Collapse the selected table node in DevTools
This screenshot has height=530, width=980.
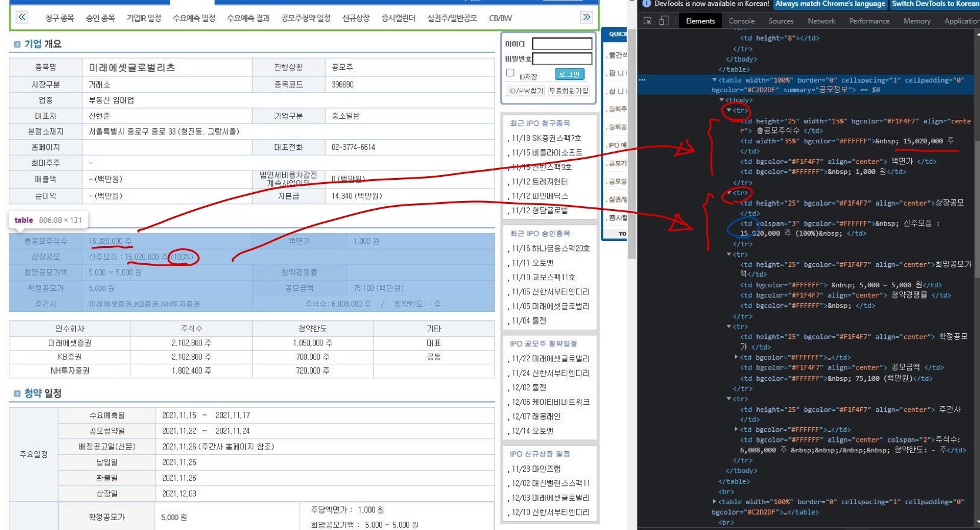(714, 80)
